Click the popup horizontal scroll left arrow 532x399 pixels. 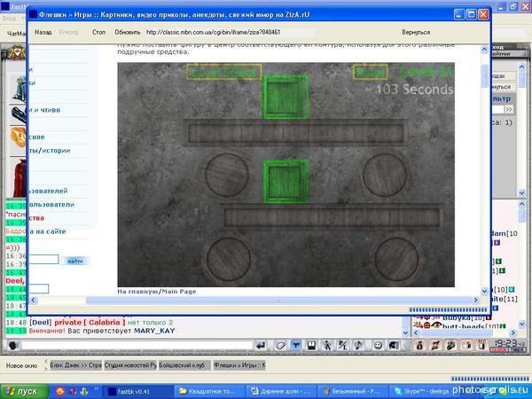pos(33,300)
